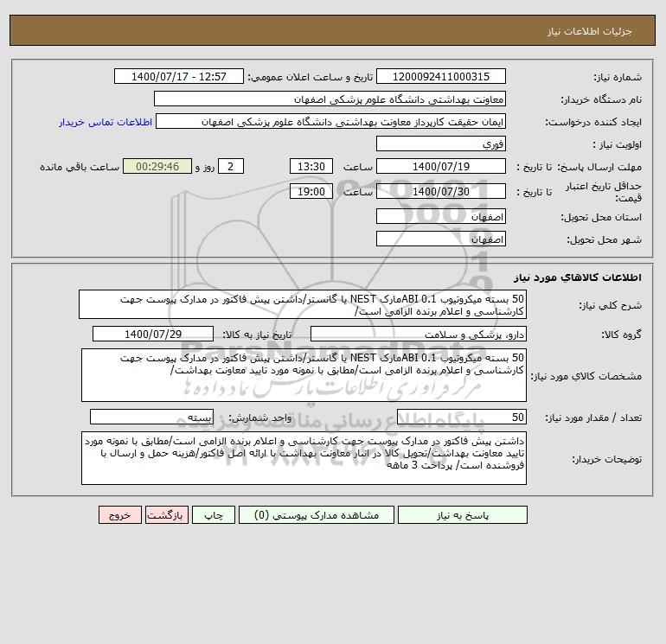Click the 'بازگشت' back button
The width and height of the screenshot is (666, 644).
click(166, 515)
